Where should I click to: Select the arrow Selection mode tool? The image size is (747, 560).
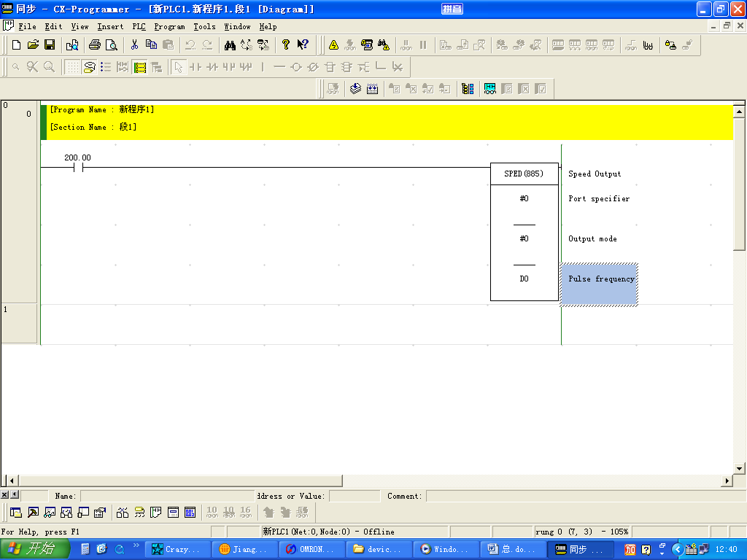[x=178, y=67]
